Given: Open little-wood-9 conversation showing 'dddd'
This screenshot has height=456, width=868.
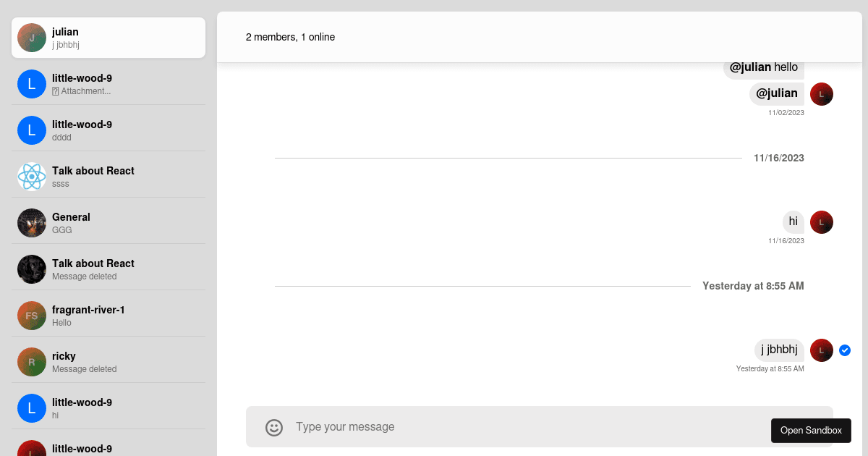Looking at the screenshot, I should pos(109,130).
